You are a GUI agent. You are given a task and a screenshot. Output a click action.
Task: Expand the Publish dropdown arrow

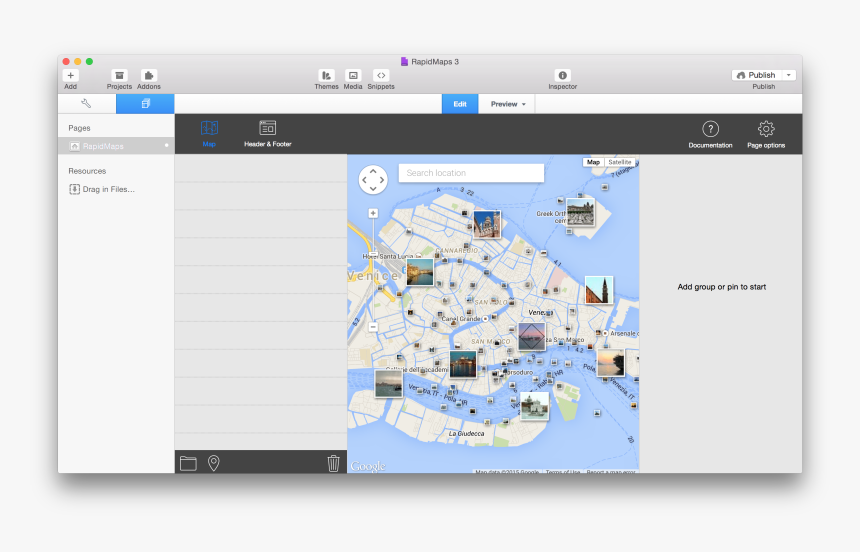[789, 75]
